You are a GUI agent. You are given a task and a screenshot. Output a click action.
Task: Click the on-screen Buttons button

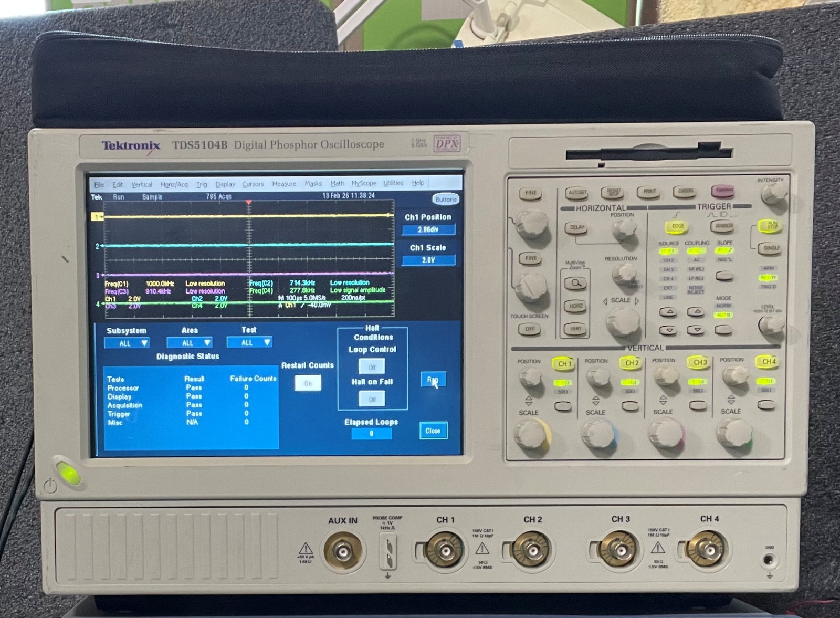446,200
